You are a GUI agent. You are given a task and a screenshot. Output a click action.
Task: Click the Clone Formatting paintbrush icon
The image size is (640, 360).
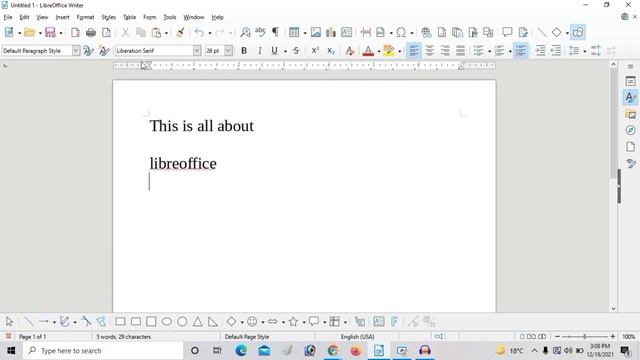[180, 32]
